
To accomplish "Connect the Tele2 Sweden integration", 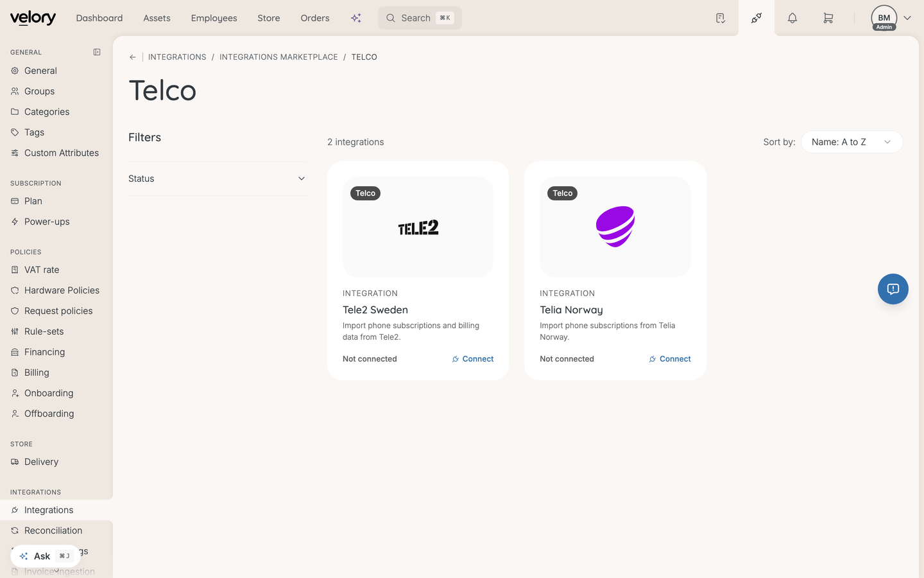I will (473, 359).
